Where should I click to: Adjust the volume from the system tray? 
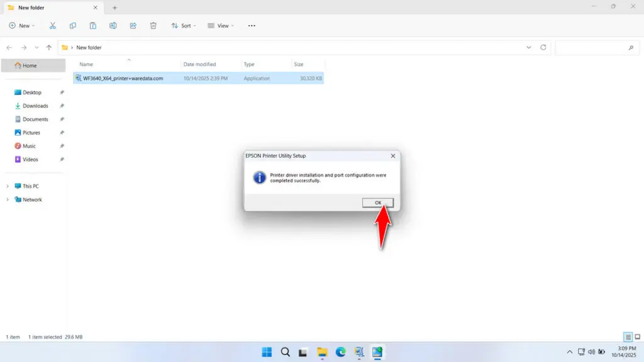592,352
